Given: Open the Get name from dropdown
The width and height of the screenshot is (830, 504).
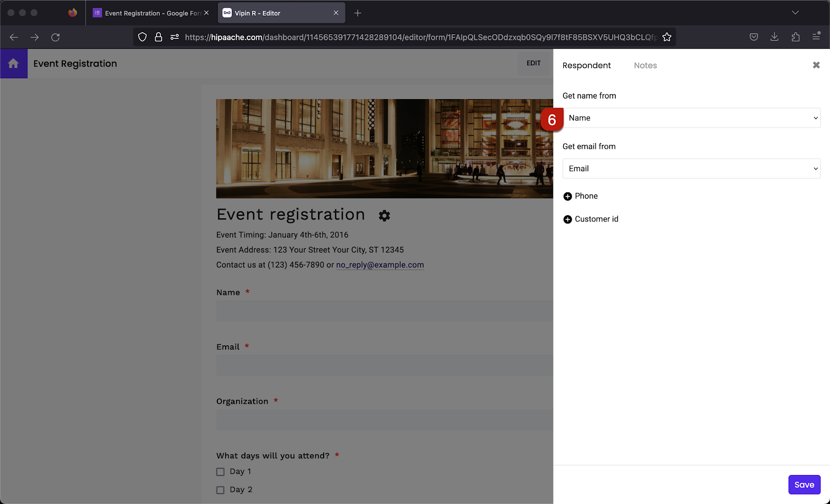Looking at the screenshot, I should click(691, 118).
